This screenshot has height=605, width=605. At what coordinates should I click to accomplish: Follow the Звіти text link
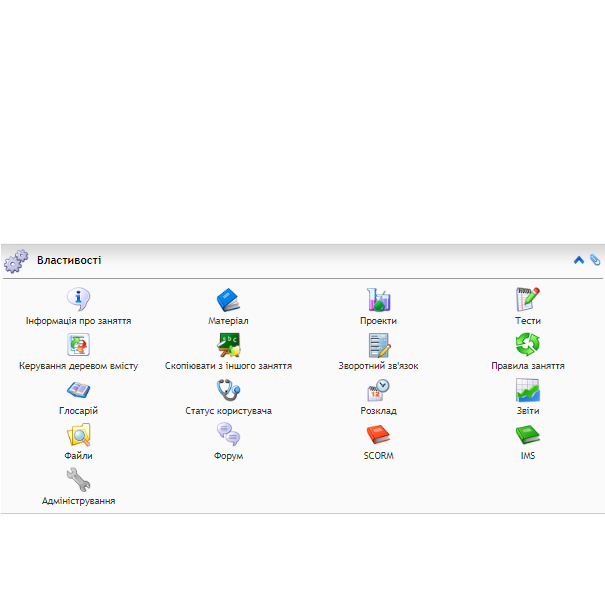coord(527,411)
